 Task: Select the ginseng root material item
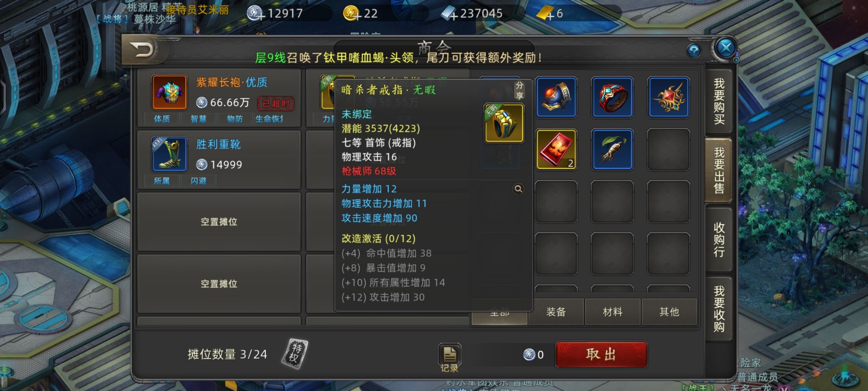pyautogui.click(x=612, y=149)
